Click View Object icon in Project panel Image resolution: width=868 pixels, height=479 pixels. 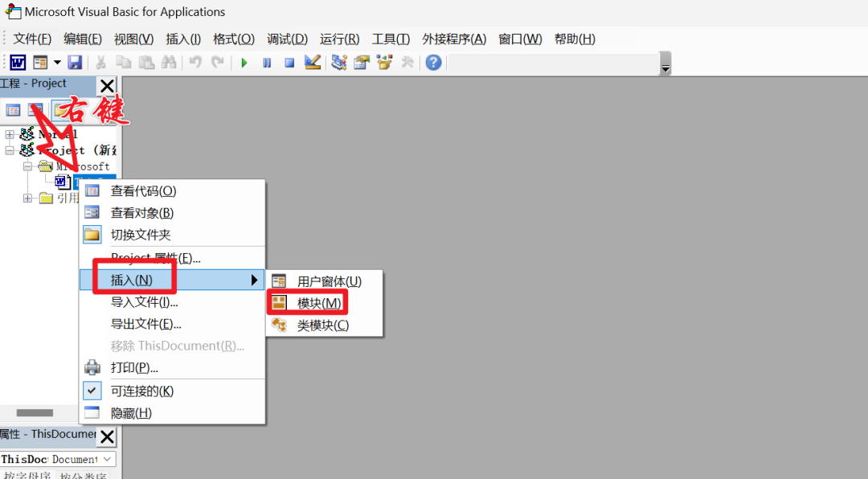(35, 110)
